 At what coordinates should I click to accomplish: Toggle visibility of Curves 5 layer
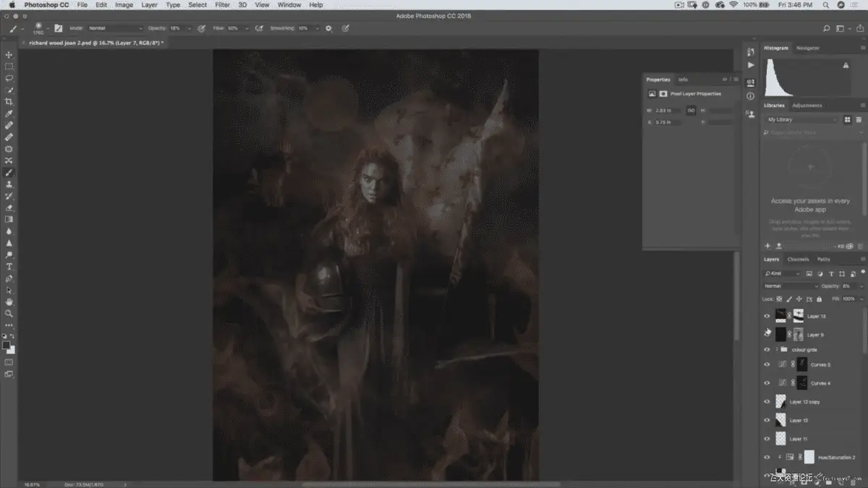click(x=767, y=364)
